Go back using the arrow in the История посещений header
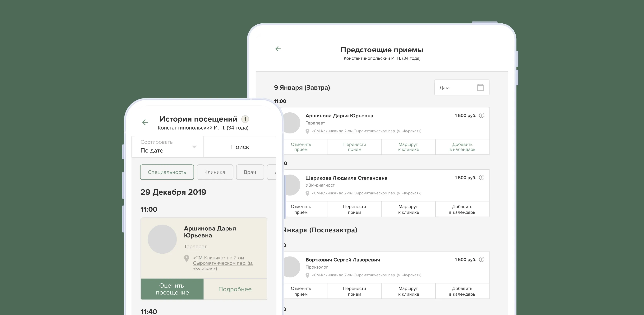This screenshot has height=315, width=644. [x=145, y=122]
